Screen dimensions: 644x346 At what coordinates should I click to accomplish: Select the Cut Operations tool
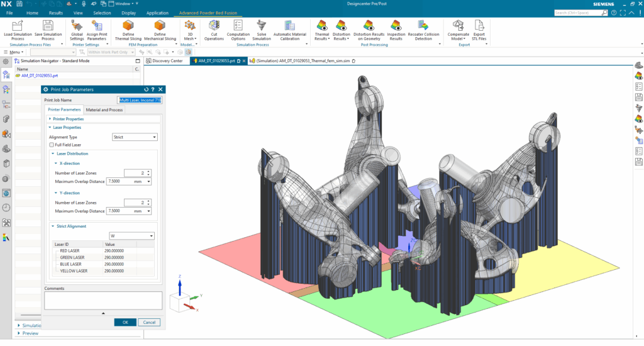(214, 25)
